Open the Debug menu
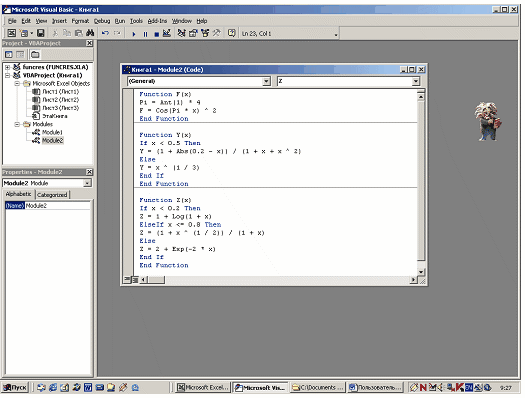525x398 pixels. pos(102,21)
